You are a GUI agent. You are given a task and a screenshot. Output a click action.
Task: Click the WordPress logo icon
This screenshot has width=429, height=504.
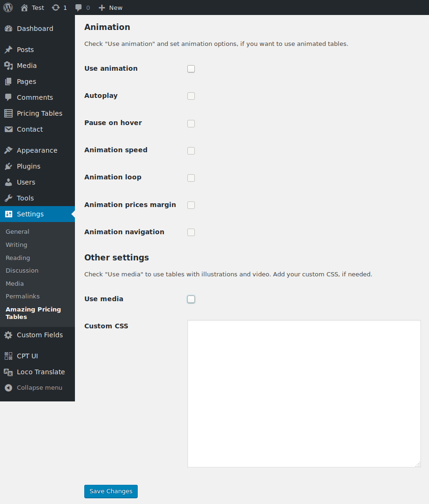coord(8,7)
